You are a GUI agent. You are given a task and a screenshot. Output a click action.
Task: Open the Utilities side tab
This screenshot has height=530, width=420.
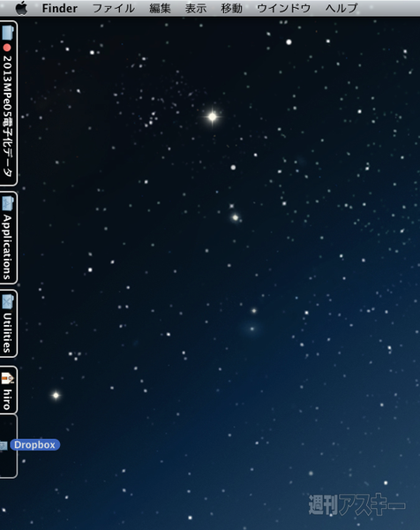(x=8, y=323)
